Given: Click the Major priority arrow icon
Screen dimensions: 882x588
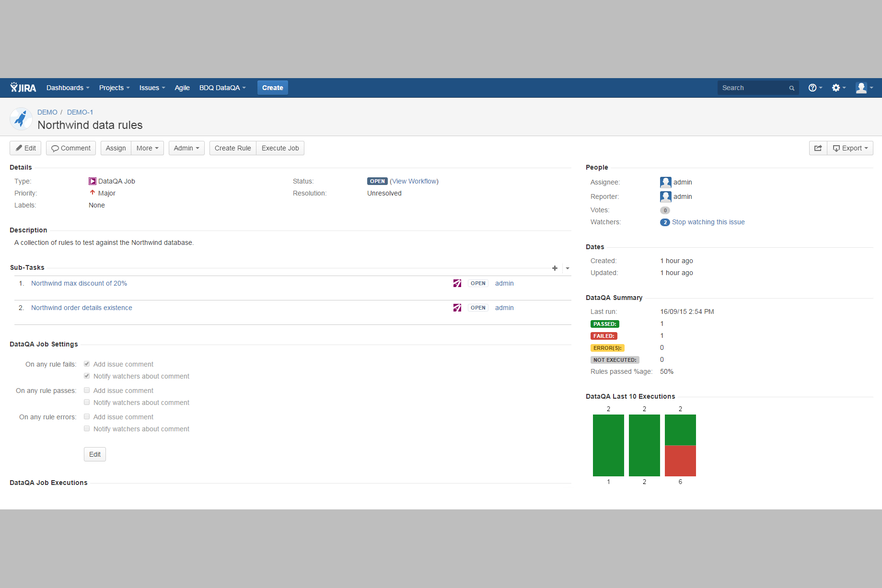Looking at the screenshot, I should [93, 193].
